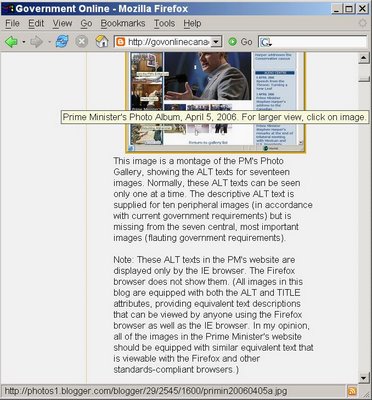
Task: Click the RSS feed icon in status bar
Action: click(x=352, y=392)
